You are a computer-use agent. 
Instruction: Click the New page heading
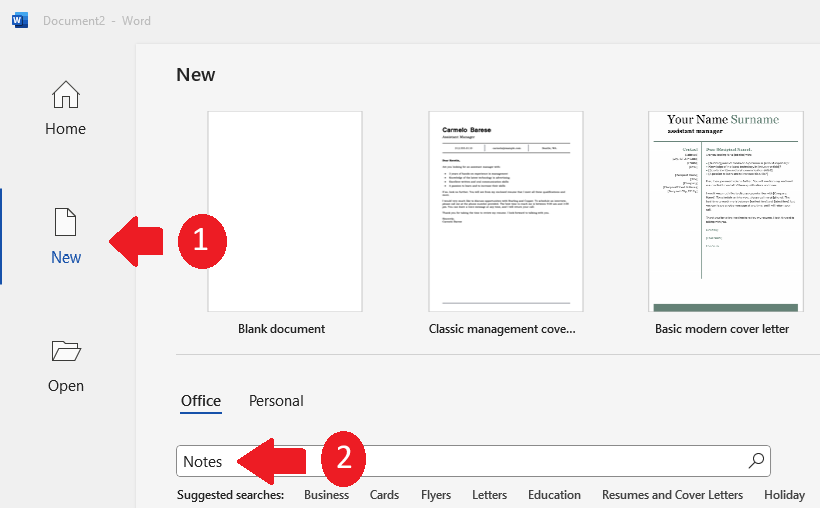click(x=196, y=75)
